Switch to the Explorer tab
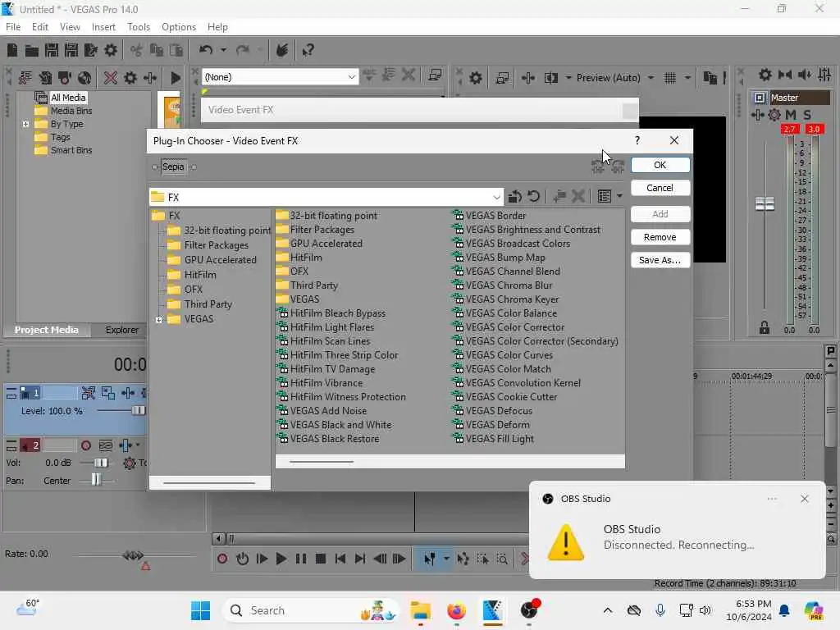 click(x=121, y=330)
